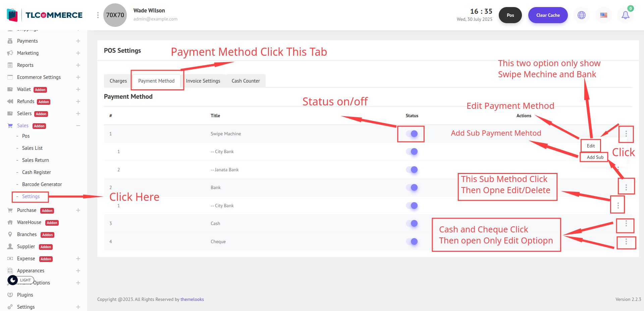Viewport: 644px width, 311px height.
Task: Click vertical dots beside the TLCommerce logo
Action: pyautogui.click(x=98, y=15)
